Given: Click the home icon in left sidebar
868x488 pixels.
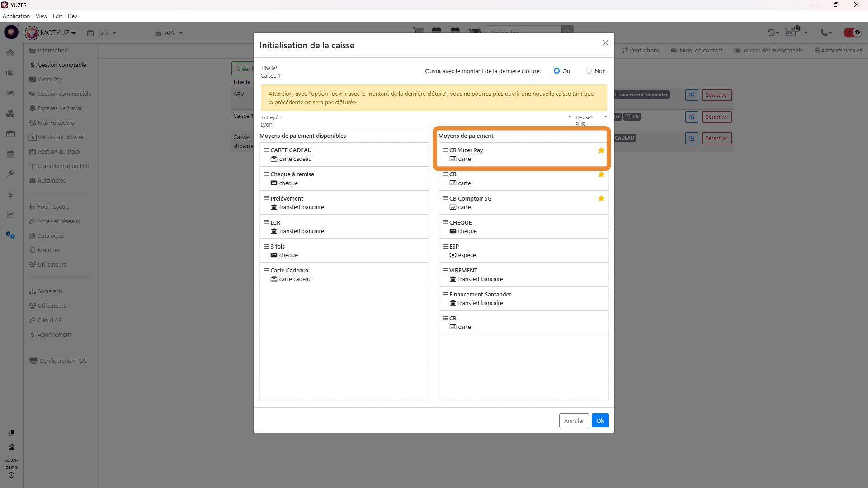Looking at the screenshot, I should point(10,53).
